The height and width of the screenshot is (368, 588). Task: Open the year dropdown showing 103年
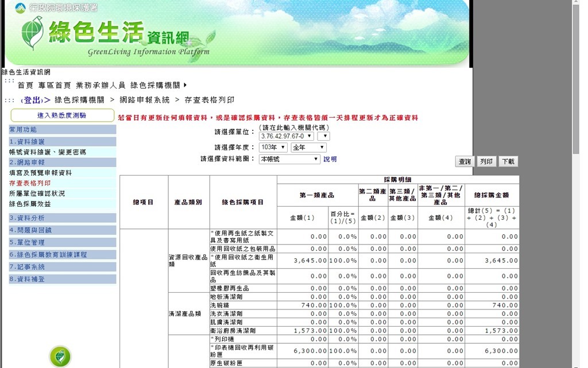pos(273,148)
